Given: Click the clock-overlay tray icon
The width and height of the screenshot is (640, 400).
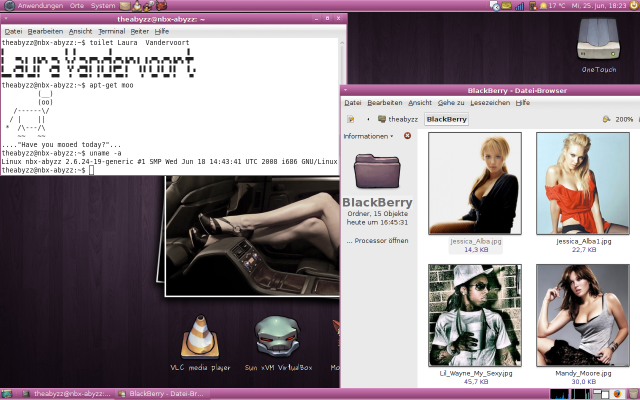Looking at the screenshot, I should (495, 6).
